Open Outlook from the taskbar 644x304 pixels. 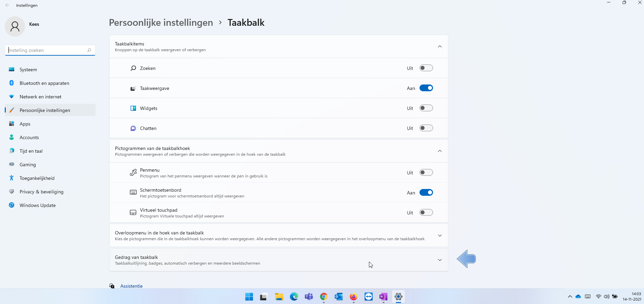(339, 297)
